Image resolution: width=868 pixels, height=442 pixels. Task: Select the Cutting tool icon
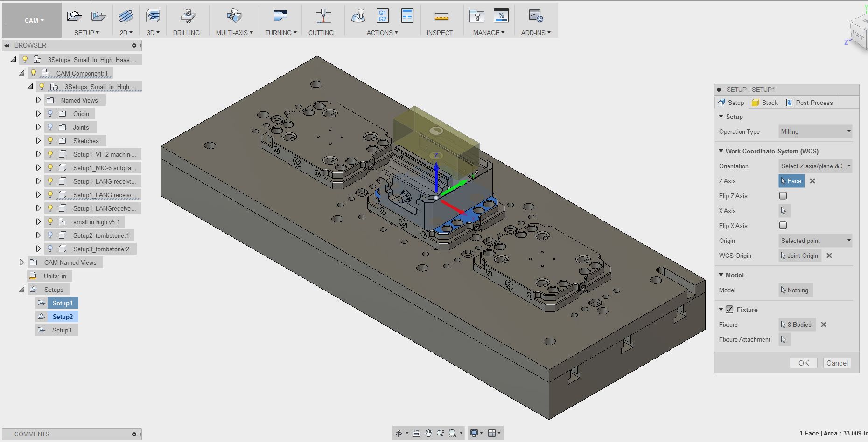322,16
